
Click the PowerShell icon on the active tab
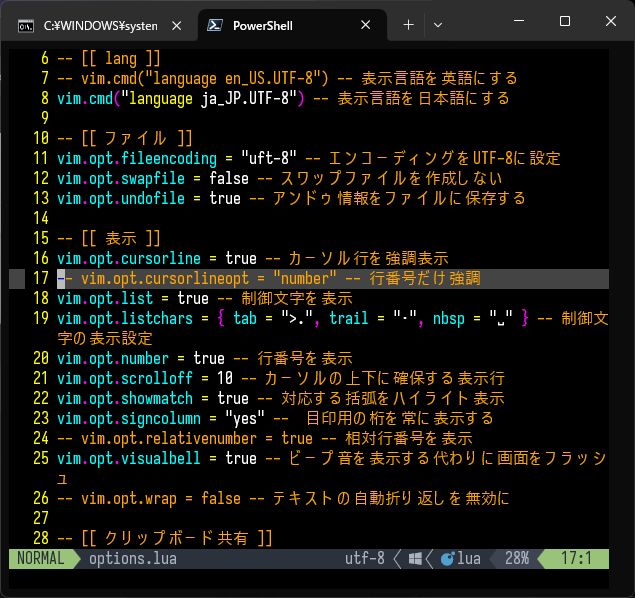(x=214, y=25)
